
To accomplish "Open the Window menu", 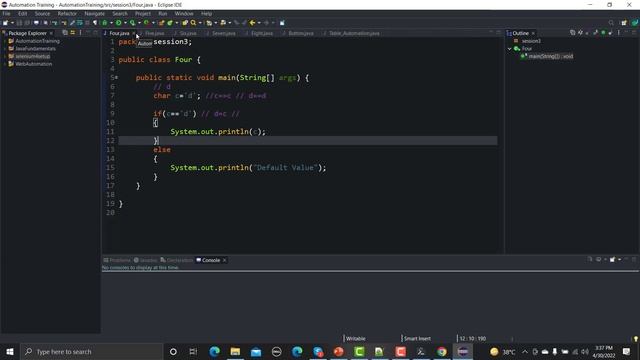I will pos(184,13).
